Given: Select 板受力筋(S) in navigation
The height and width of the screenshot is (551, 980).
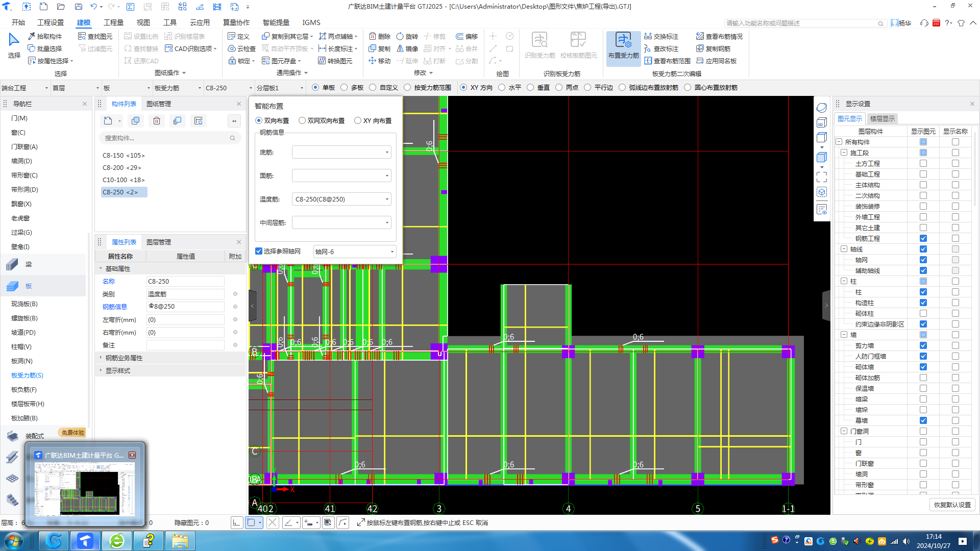Looking at the screenshot, I should (27, 375).
